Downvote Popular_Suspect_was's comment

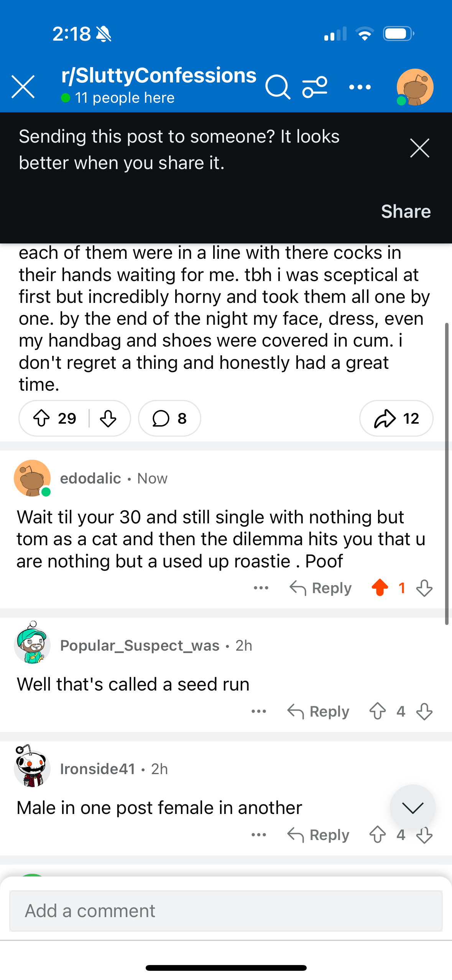coord(424,711)
